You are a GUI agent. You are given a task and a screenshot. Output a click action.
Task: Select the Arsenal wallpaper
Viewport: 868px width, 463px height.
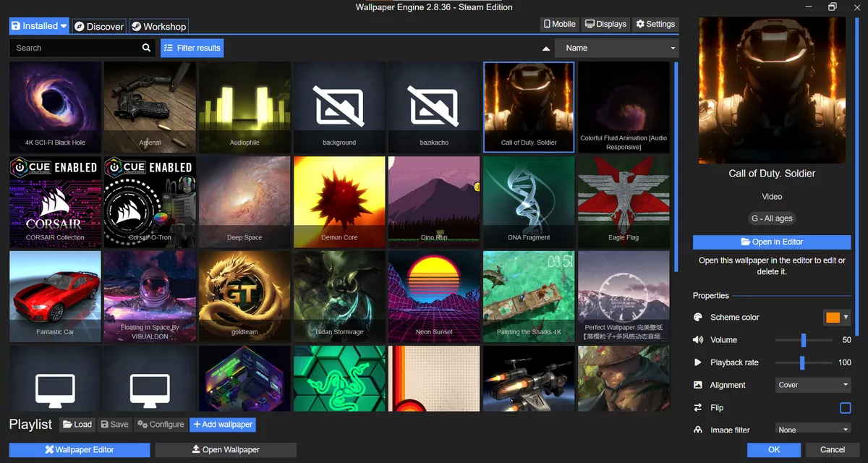[x=150, y=107]
